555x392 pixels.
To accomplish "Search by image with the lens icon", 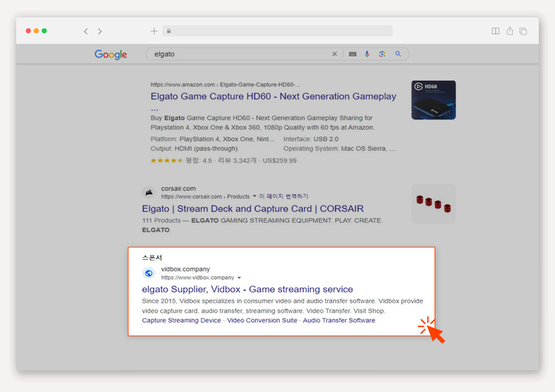I will pos(382,54).
